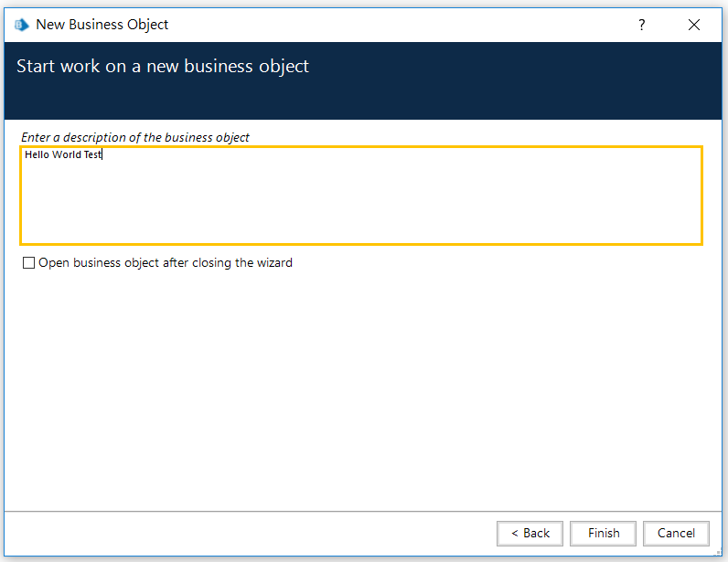
Task: Place cursor at the word 'Test'
Action: [x=92, y=155]
